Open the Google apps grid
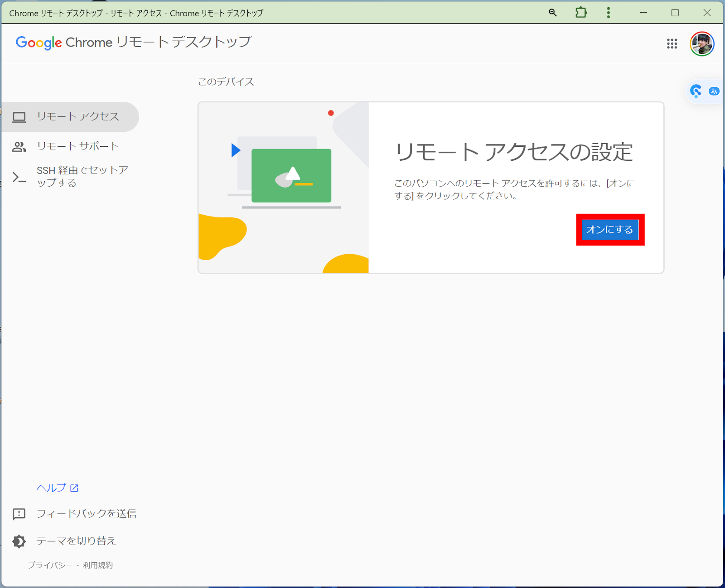Viewport: 725px width, 588px height. tap(672, 43)
